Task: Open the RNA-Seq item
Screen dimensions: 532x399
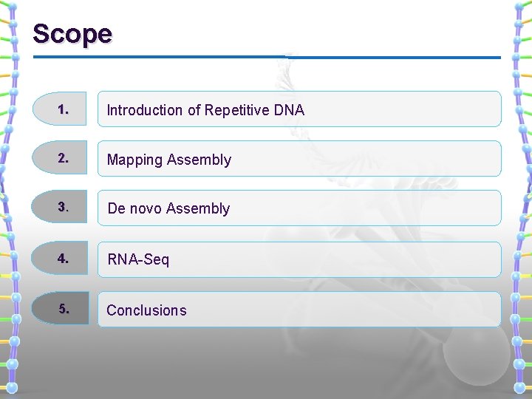Action: point(138,259)
